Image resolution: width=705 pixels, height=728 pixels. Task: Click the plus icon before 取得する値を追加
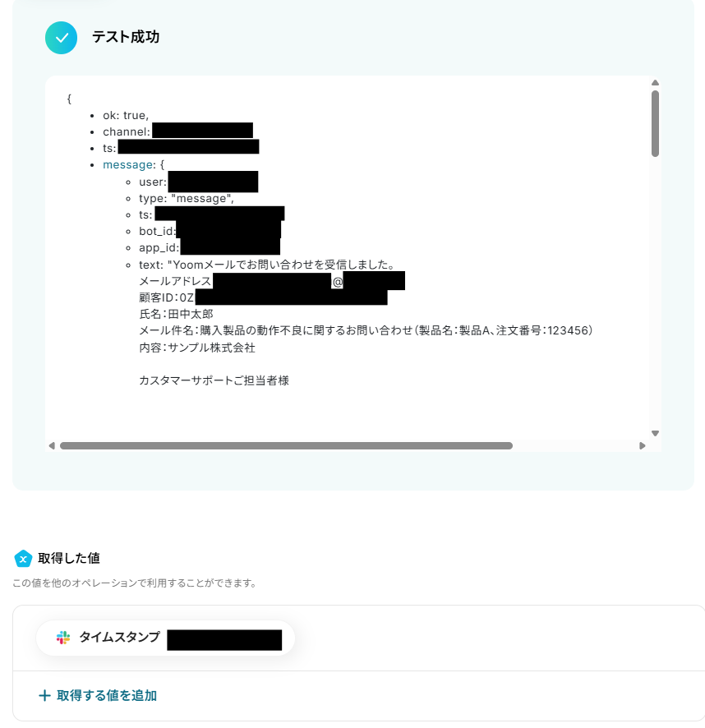[44, 695]
